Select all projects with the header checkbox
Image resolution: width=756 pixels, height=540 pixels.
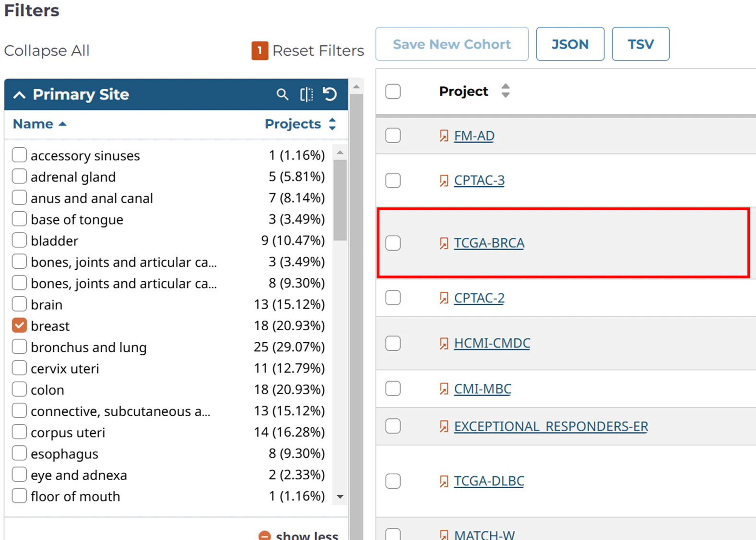point(393,91)
